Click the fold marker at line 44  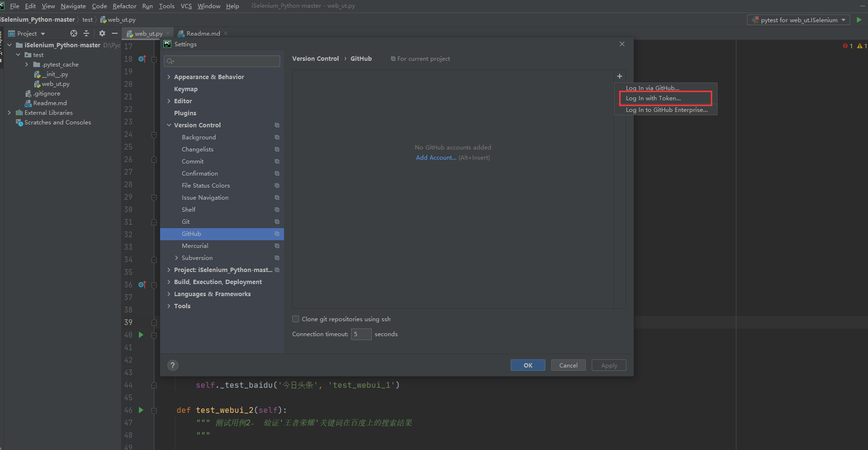(154, 385)
